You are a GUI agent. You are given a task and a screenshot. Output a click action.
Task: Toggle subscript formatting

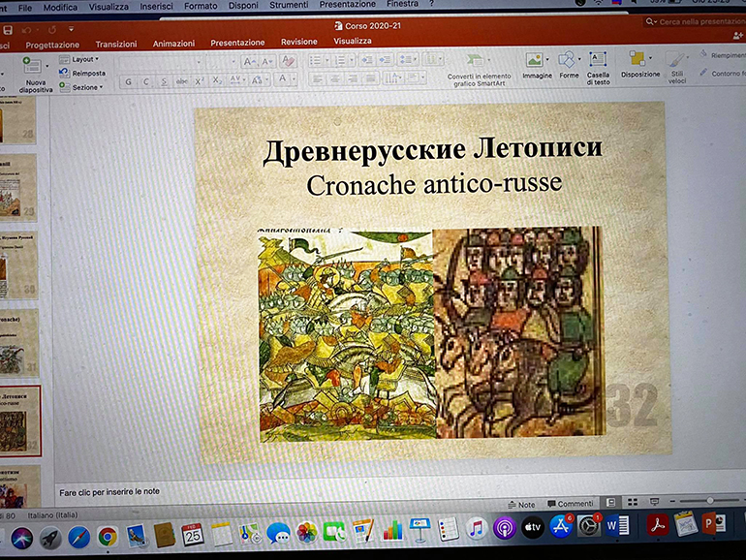click(x=217, y=80)
